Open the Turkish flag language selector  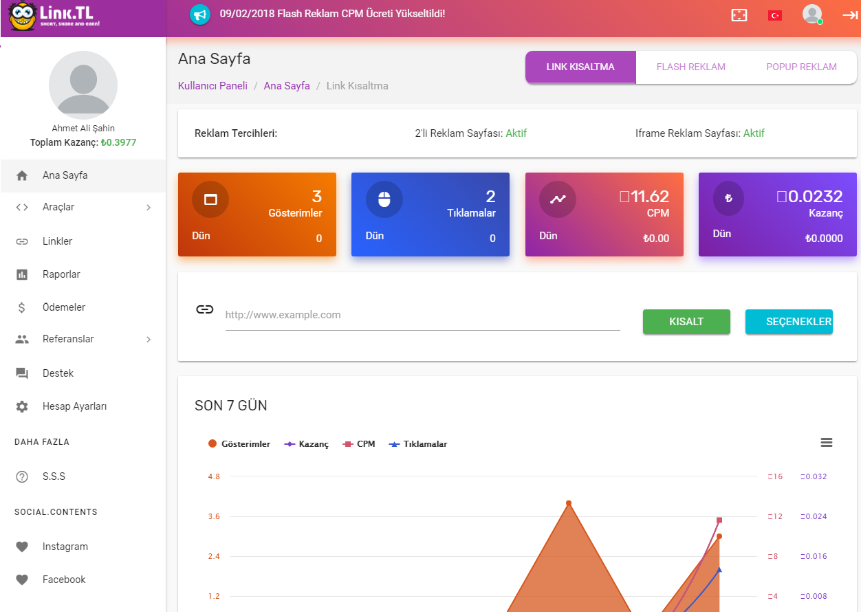click(775, 15)
